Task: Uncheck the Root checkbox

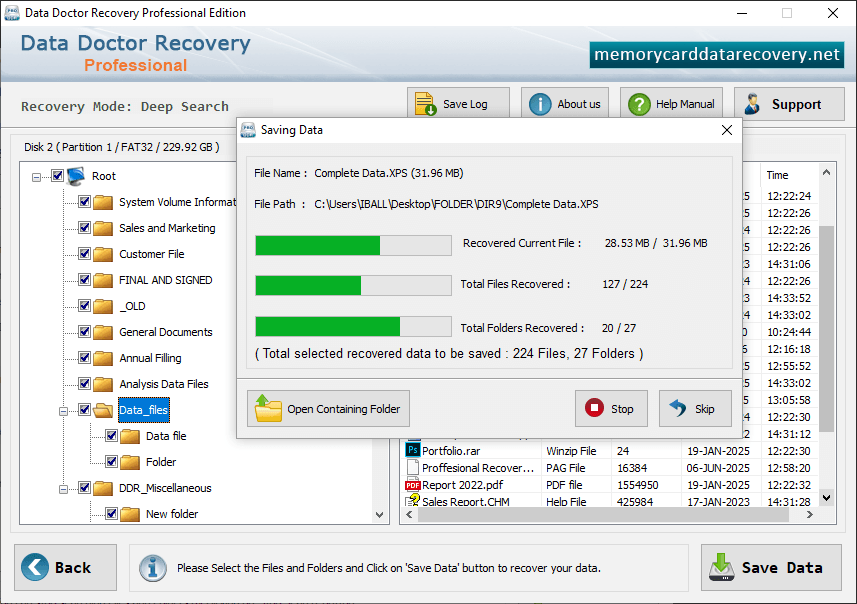Action: [x=57, y=175]
